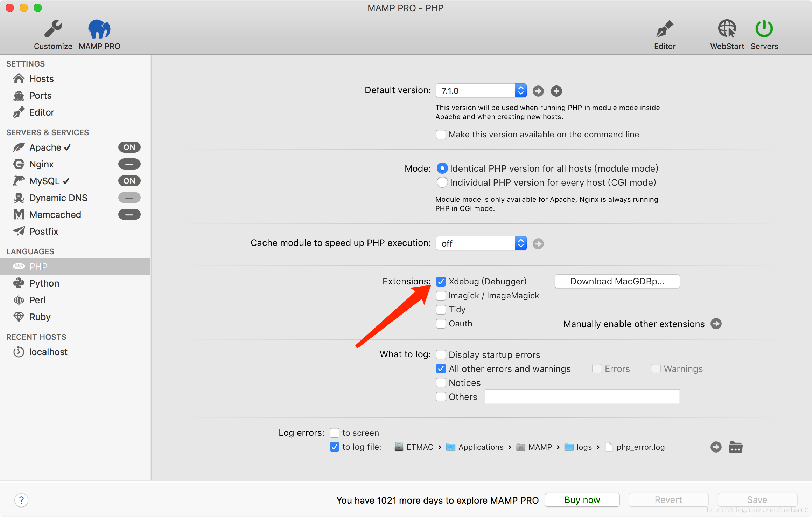
Task: Click Download MacGDBp... button
Action: 617,281
